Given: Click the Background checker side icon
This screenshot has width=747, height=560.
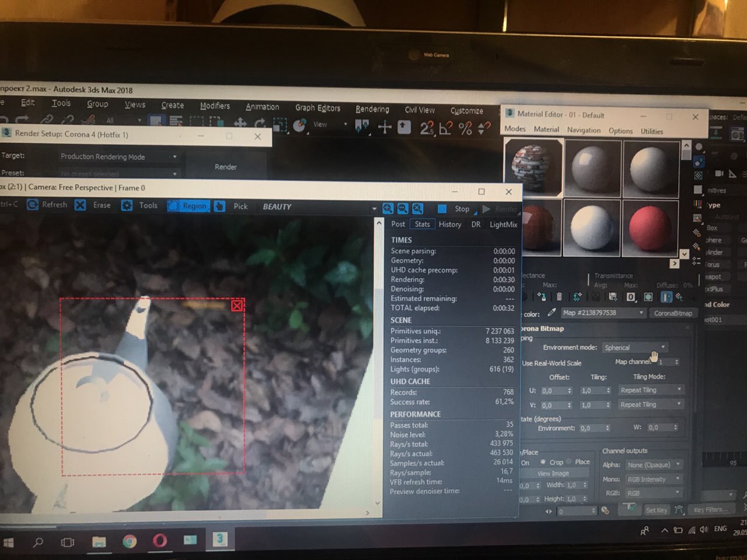Looking at the screenshot, I should [x=699, y=176].
